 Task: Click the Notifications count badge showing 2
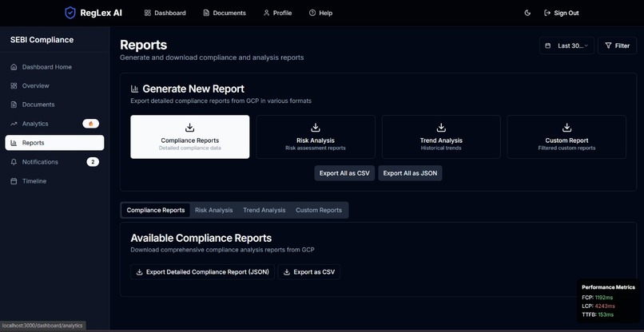click(93, 162)
